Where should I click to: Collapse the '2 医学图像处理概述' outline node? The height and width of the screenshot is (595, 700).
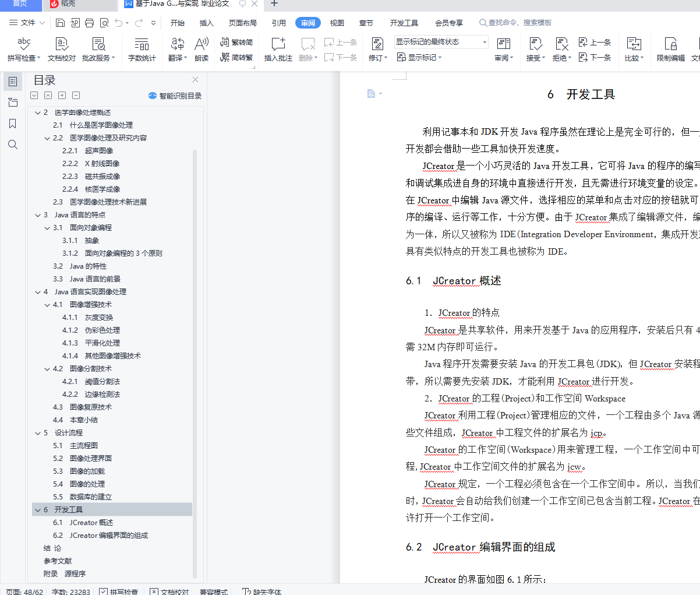(38, 112)
